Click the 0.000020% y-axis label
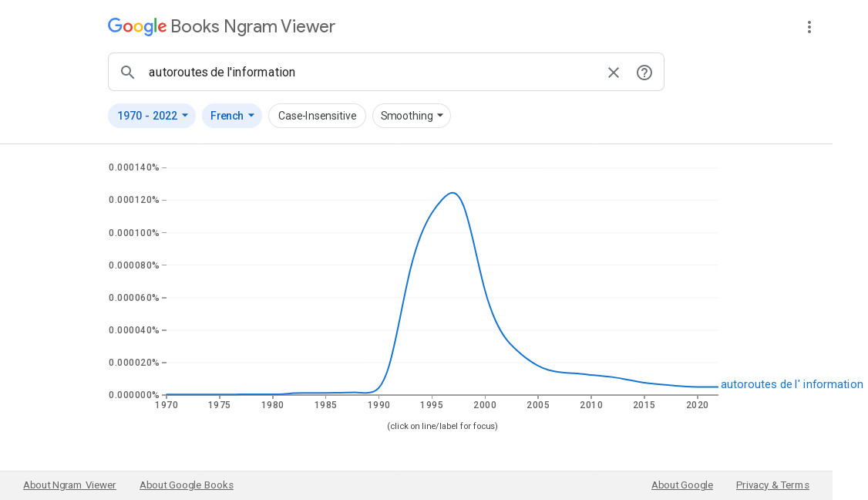Image resolution: width=868 pixels, height=500 pixels. tap(134, 363)
